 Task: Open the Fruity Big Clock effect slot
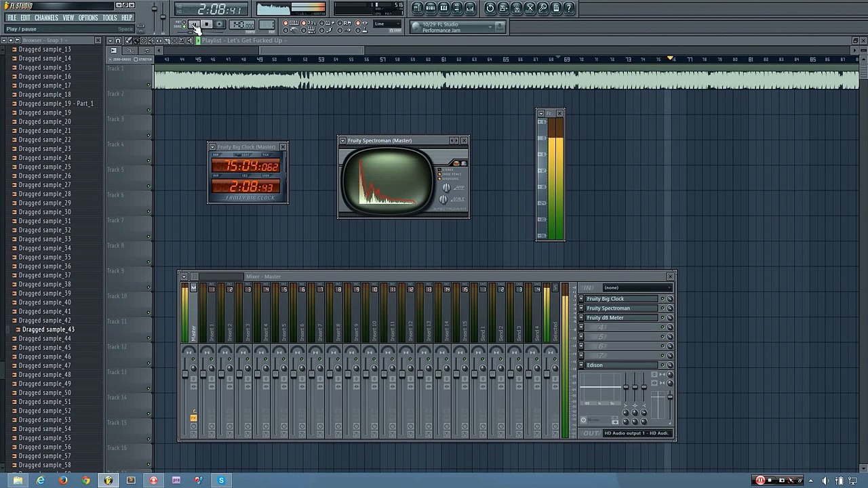(622, 299)
